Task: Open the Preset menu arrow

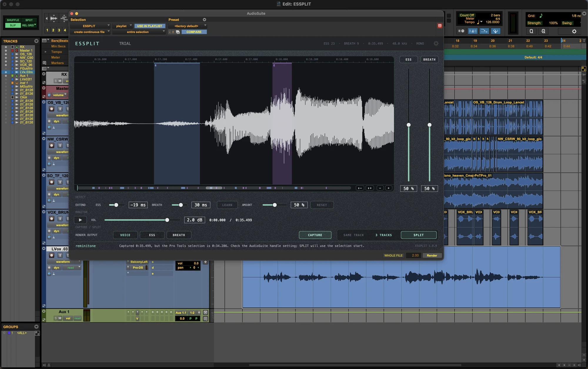Action: 204,20
